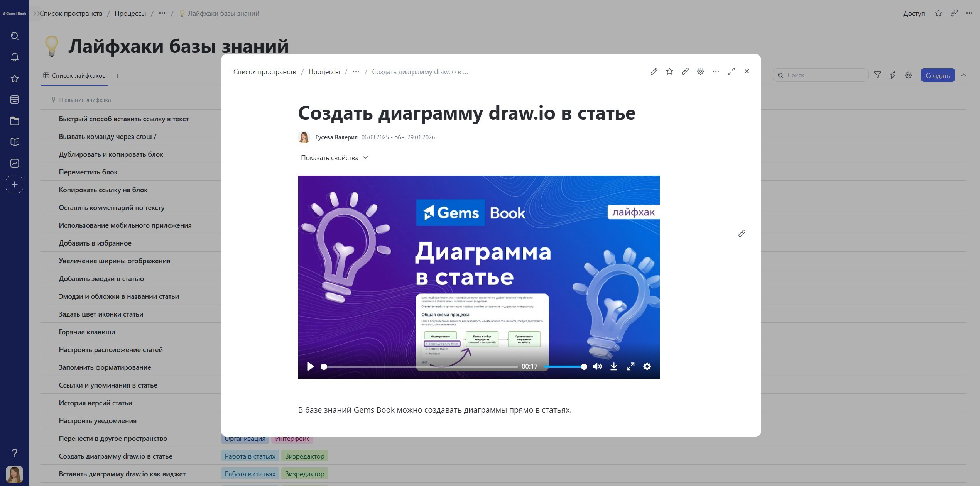
Task: Close the article modal
Action: click(x=747, y=71)
